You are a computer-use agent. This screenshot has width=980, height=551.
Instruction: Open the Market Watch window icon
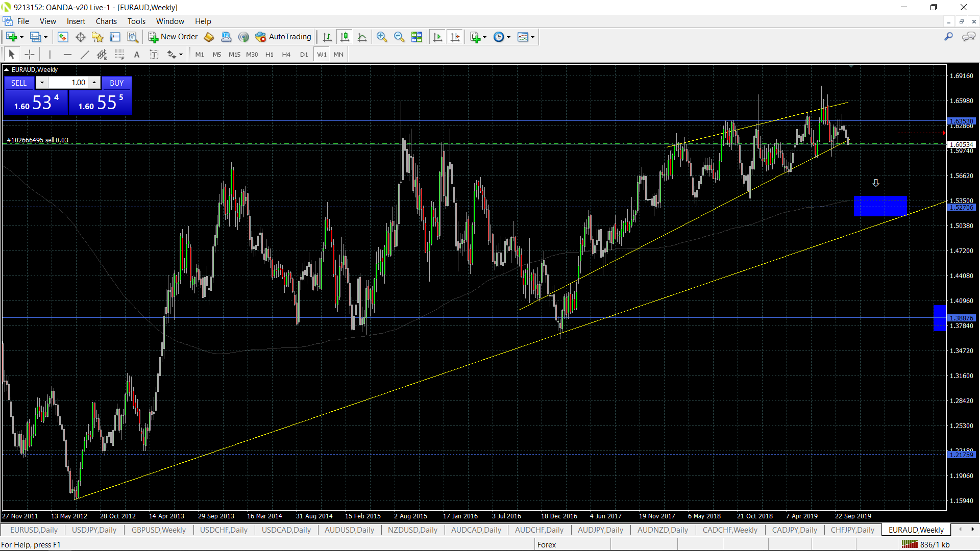63,37
